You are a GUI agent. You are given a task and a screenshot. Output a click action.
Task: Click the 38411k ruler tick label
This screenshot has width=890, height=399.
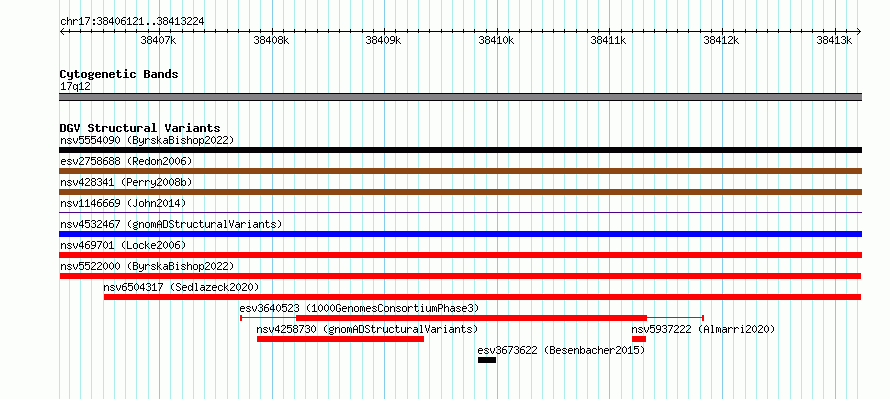(609, 41)
